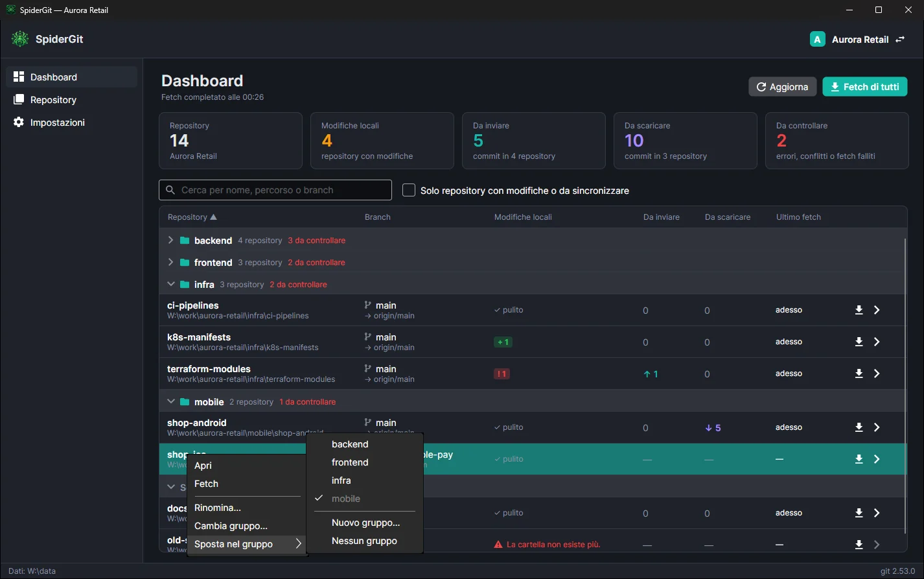The width and height of the screenshot is (924, 579).
Task: Collapse the mobile group
Action: 171,401
